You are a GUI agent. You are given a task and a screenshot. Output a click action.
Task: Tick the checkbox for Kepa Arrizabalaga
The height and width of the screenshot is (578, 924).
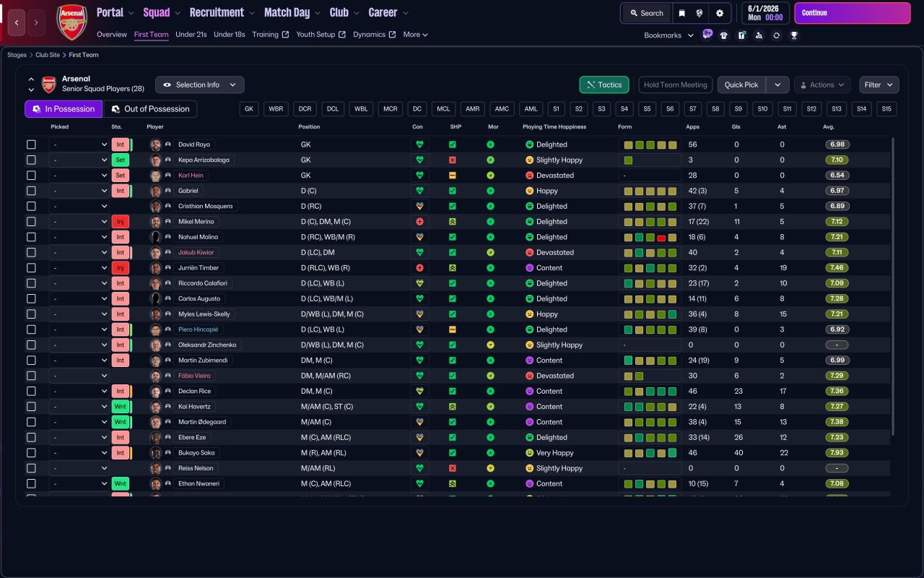tap(31, 160)
